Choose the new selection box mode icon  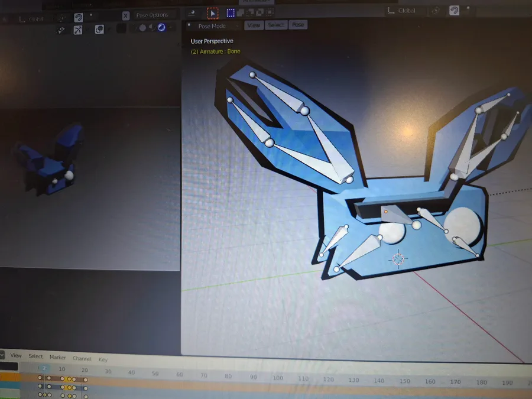pos(231,13)
